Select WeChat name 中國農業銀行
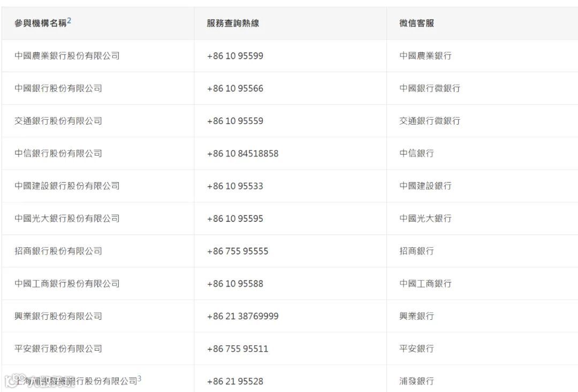This screenshot has height=392, width=578. 425,56
